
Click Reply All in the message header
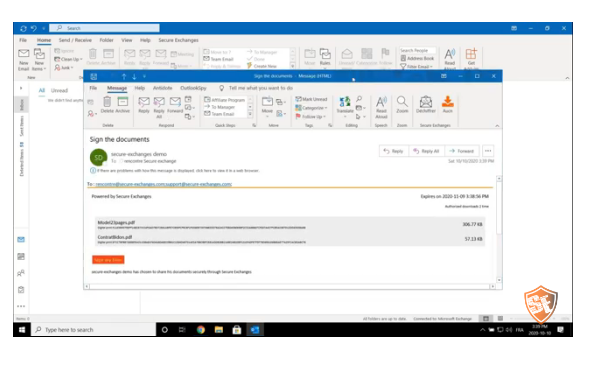tap(427, 151)
